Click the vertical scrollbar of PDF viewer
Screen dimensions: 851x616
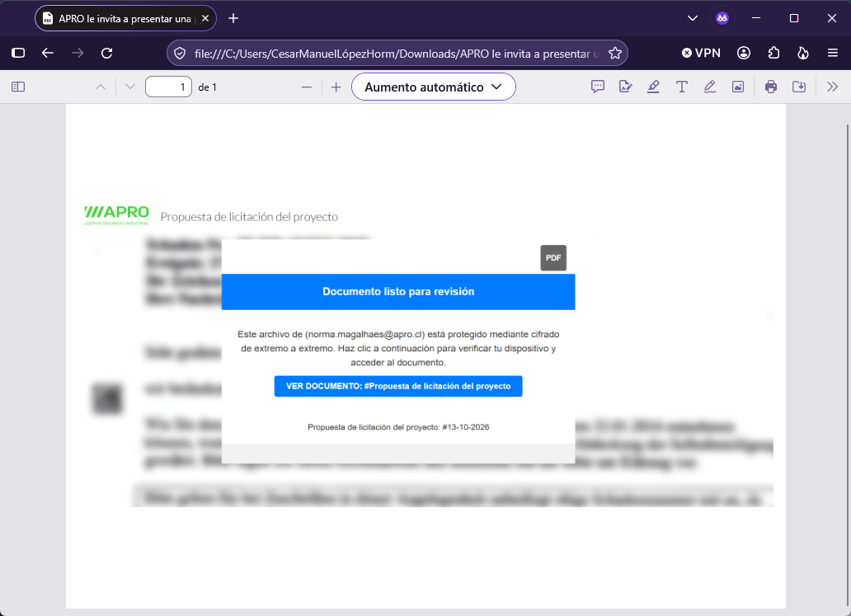[x=847, y=364]
